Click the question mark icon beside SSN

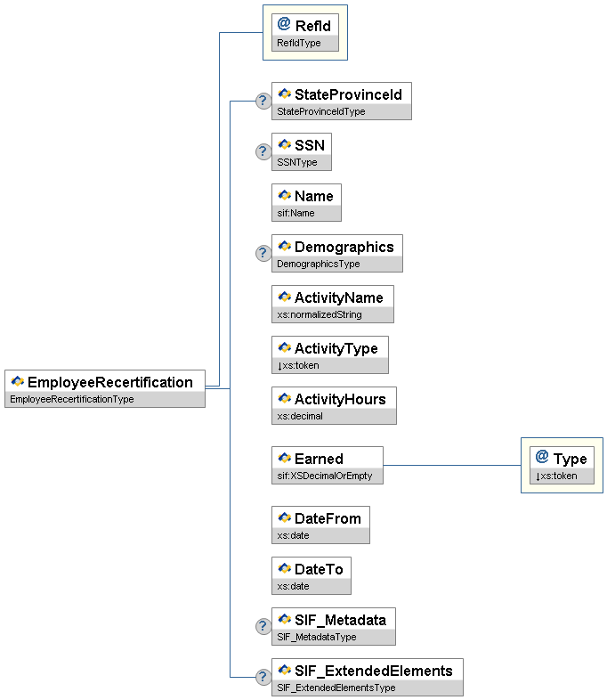click(263, 151)
